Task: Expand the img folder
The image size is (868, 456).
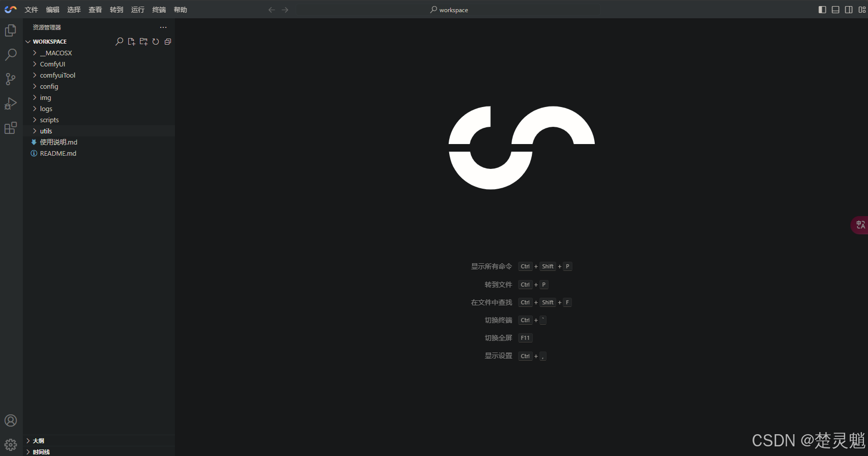Action: (x=99, y=97)
